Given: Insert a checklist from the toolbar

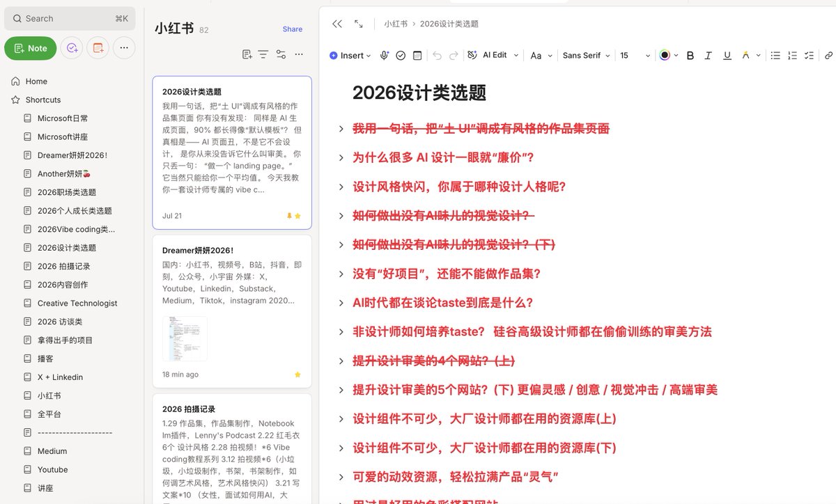Looking at the screenshot, I should tap(809, 56).
